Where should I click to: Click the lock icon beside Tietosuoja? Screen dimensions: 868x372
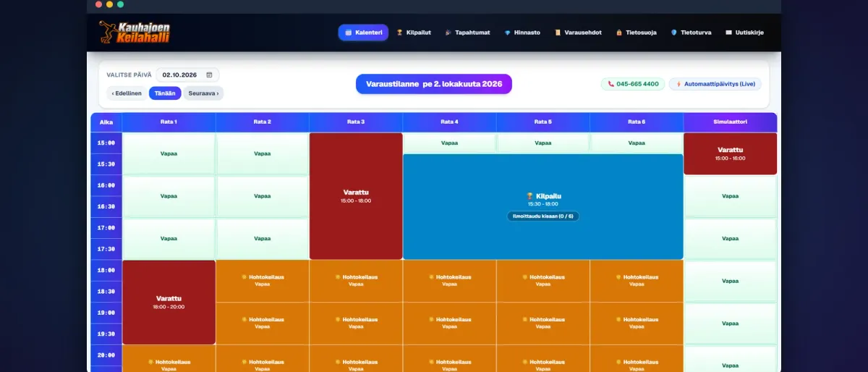point(619,33)
